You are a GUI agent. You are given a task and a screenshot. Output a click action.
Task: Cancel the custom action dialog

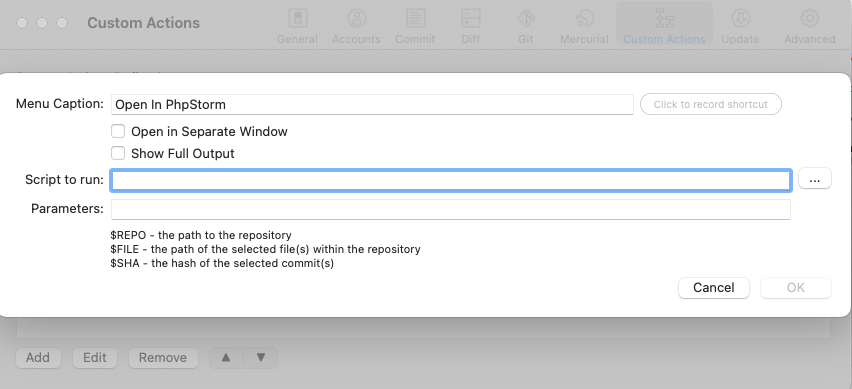[x=714, y=288]
